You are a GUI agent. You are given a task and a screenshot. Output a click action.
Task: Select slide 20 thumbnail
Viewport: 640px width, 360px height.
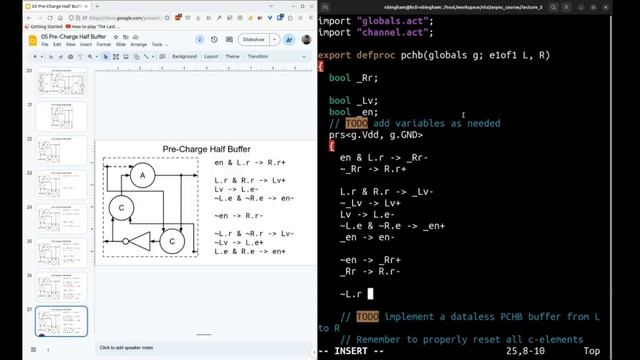click(62, 82)
